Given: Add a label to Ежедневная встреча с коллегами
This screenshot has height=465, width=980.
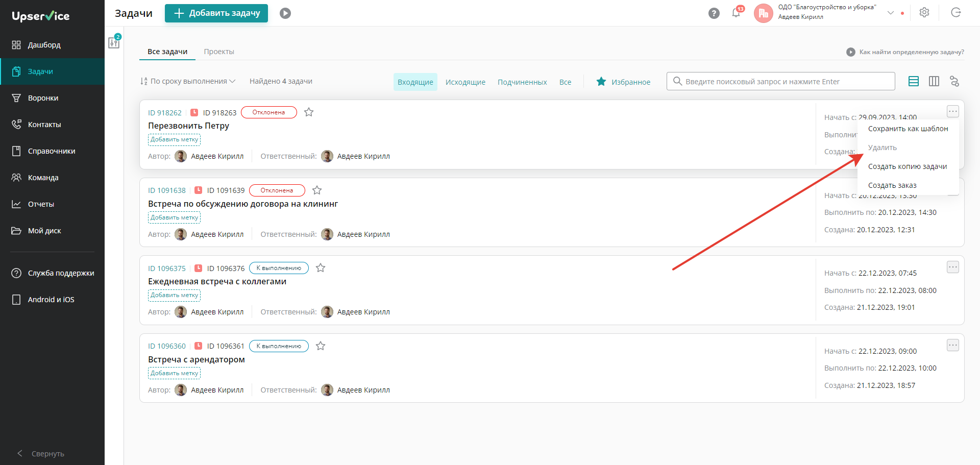Looking at the screenshot, I should (175, 296).
